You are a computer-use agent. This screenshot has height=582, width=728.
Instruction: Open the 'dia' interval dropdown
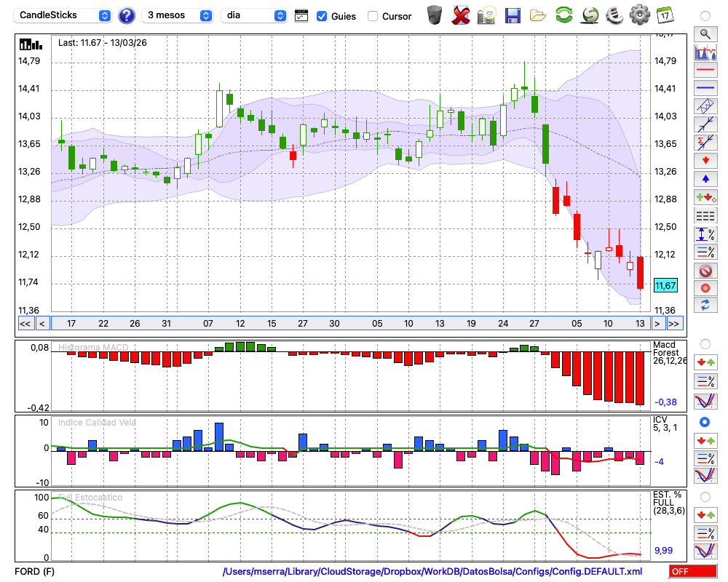click(254, 15)
